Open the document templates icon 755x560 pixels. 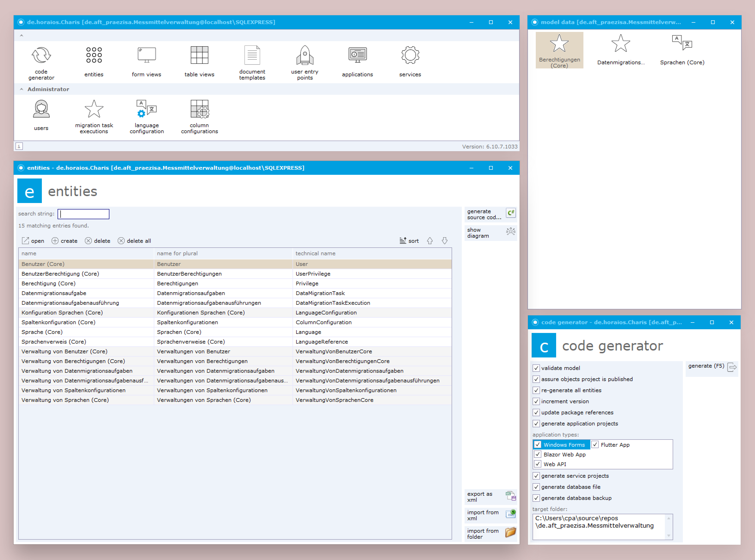tap(252, 63)
